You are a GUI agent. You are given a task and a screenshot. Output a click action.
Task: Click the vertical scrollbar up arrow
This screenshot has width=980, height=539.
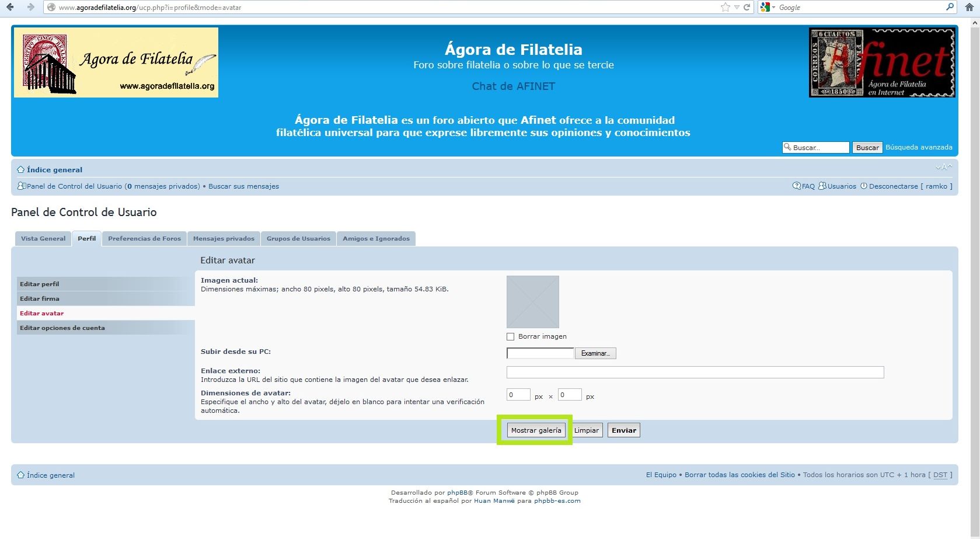[975, 23]
